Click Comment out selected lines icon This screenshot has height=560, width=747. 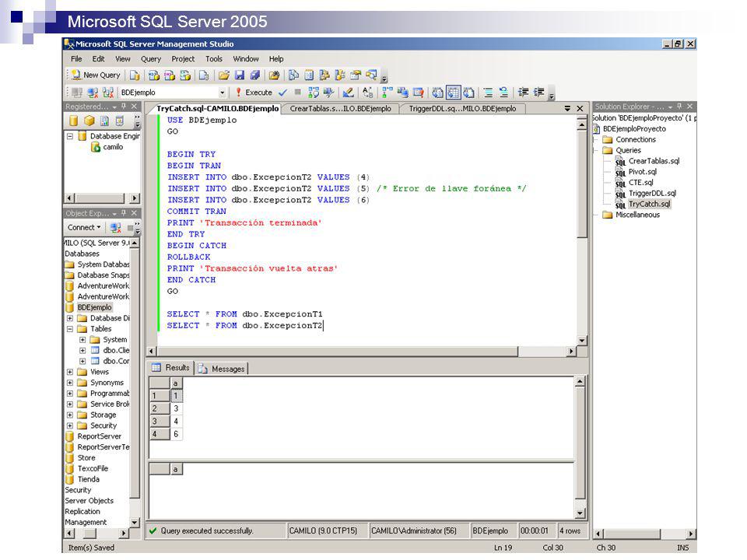[488, 93]
